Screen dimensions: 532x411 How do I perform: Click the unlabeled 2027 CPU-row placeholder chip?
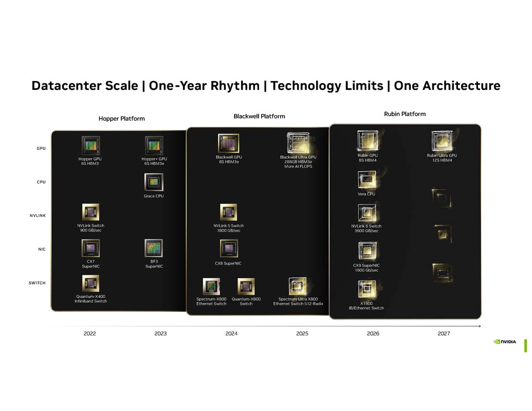click(x=442, y=197)
